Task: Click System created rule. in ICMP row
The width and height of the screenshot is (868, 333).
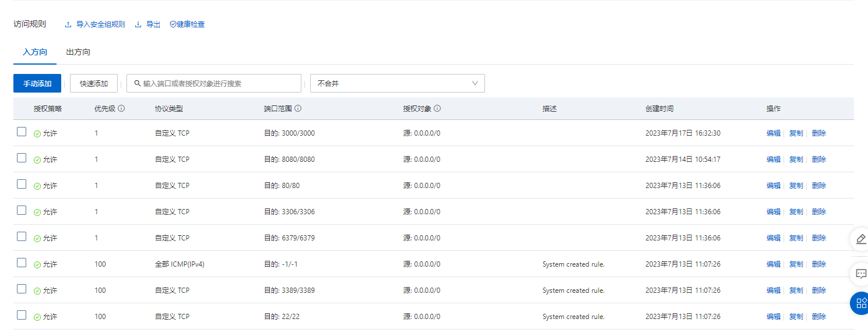Action: pyautogui.click(x=574, y=264)
